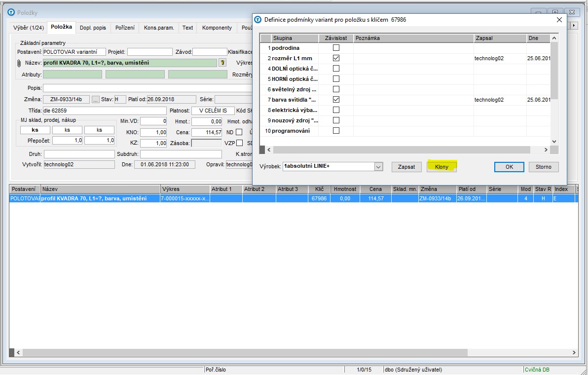This screenshot has width=588, height=375.
Task: Toggle Závislost checkbox for programování row
Action: tap(336, 130)
